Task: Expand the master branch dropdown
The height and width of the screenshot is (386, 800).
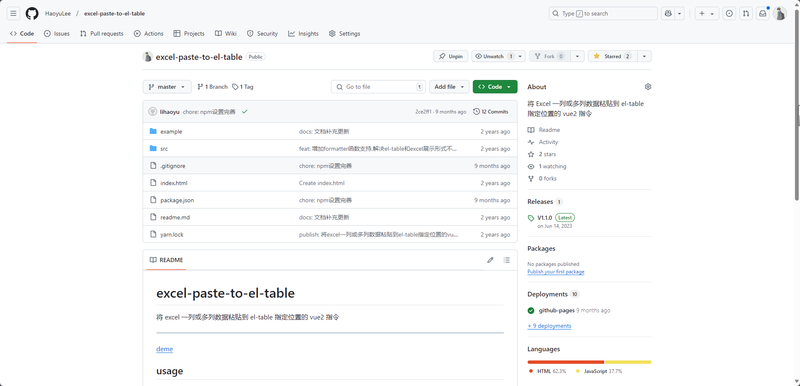Action: tap(167, 87)
